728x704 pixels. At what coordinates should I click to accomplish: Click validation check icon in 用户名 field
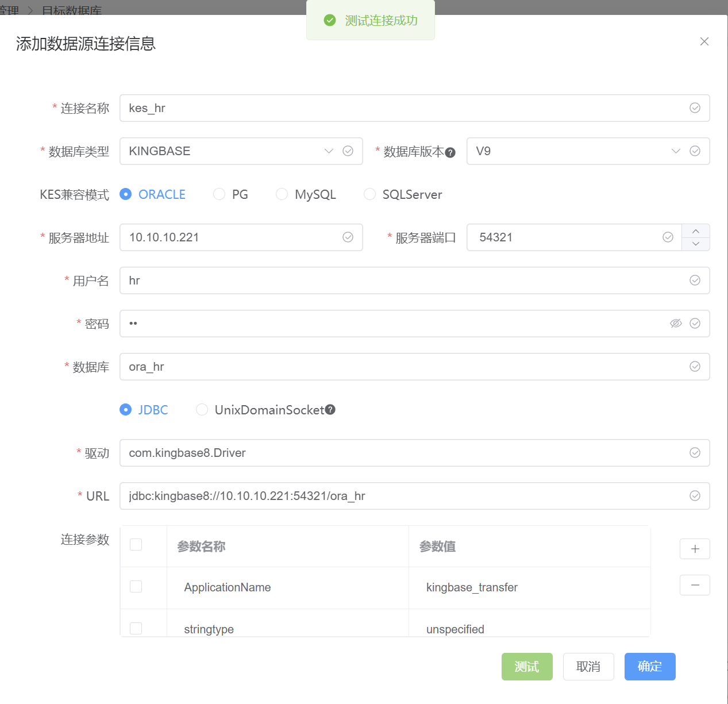pyautogui.click(x=695, y=280)
